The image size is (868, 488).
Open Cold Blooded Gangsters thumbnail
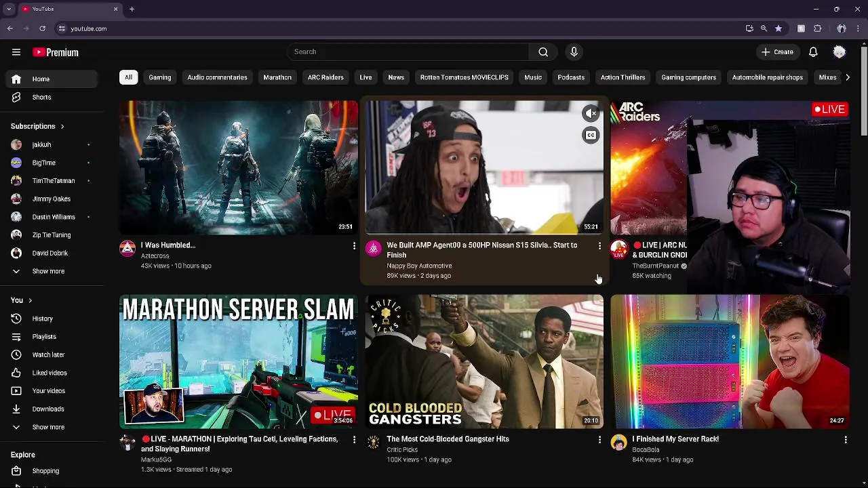click(484, 361)
